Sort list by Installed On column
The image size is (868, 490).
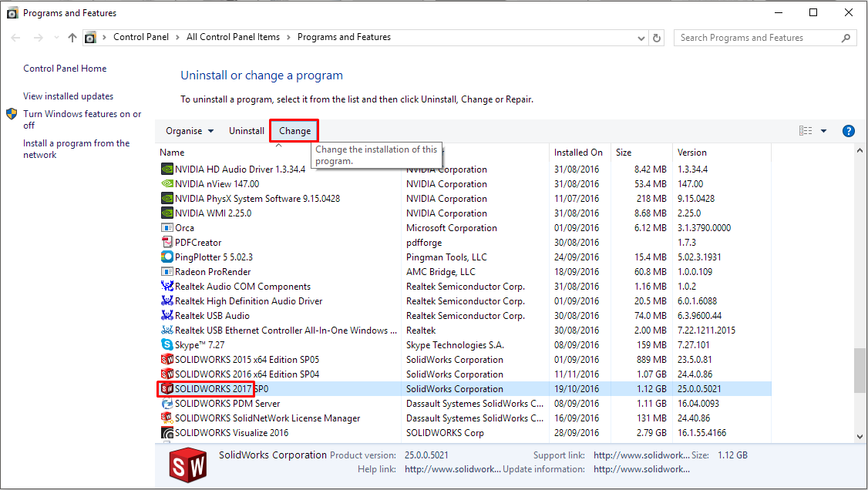pos(578,153)
